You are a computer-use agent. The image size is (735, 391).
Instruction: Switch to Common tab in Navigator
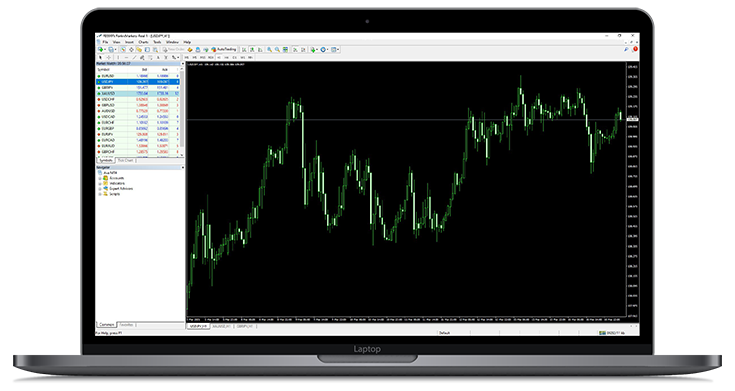106,324
